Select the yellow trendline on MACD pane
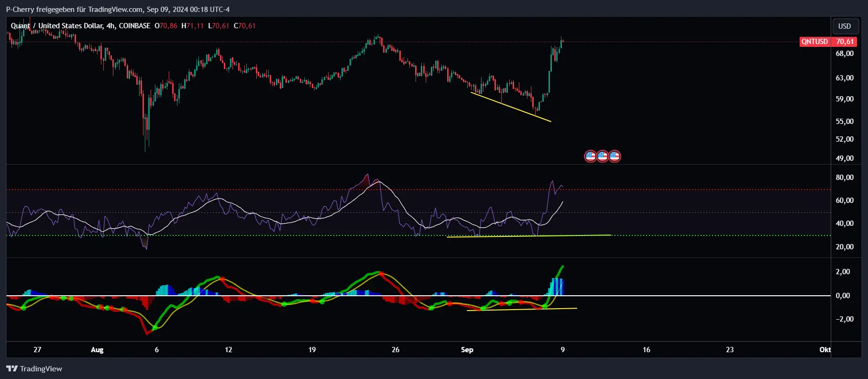868x379 pixels. click(x=522, y=310)
